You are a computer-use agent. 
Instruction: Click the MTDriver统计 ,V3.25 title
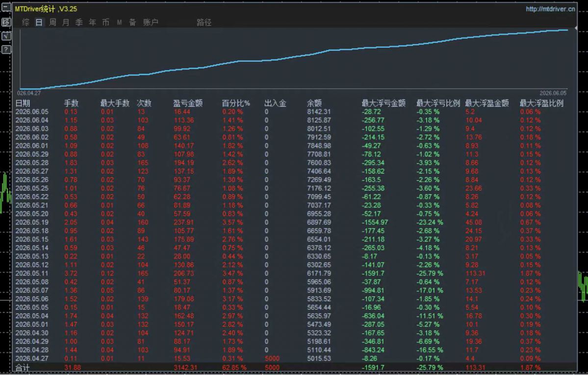(x=46, y=9)
